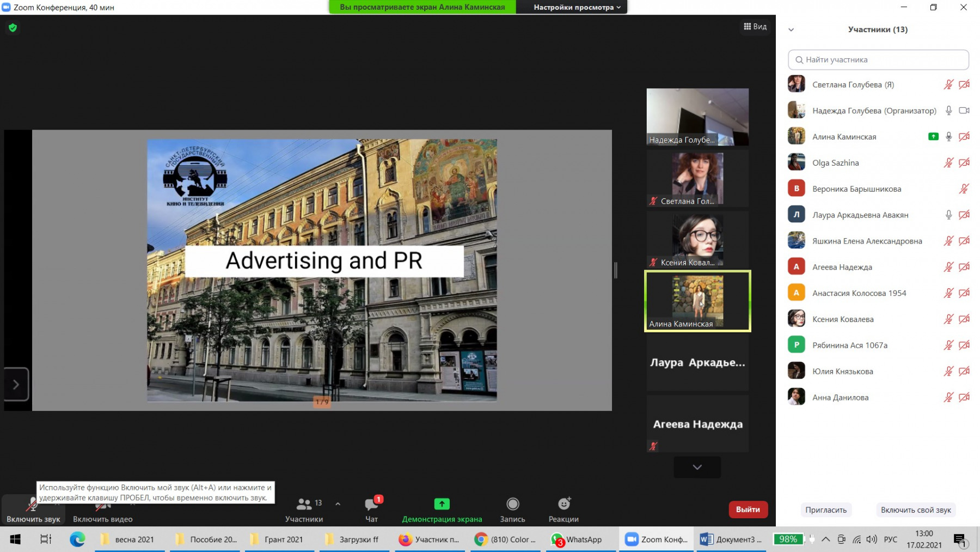
Task: Toggle microphone for Надежда Голубева (Организатор)
Action: [x=948, y=111]
